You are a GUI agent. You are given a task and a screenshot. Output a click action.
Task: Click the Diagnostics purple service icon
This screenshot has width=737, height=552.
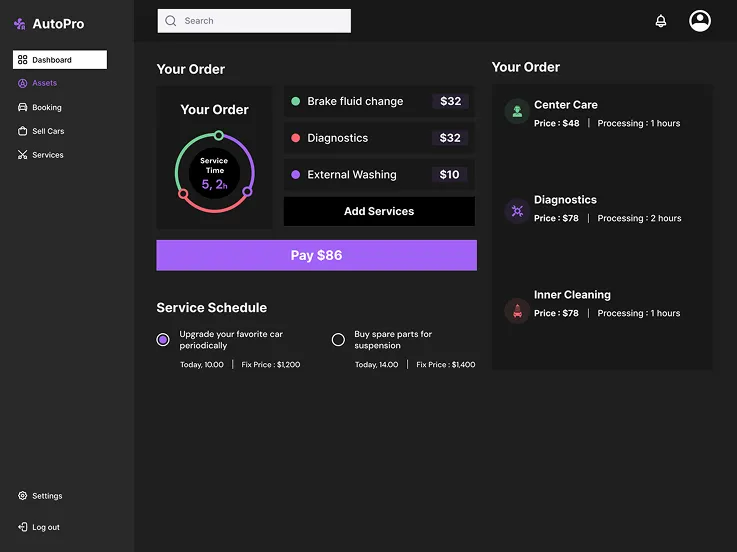coord(517,210)
